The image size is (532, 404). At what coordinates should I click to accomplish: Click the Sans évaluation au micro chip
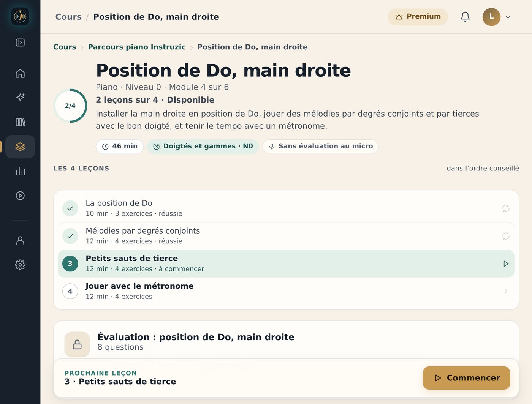(320, 147)
